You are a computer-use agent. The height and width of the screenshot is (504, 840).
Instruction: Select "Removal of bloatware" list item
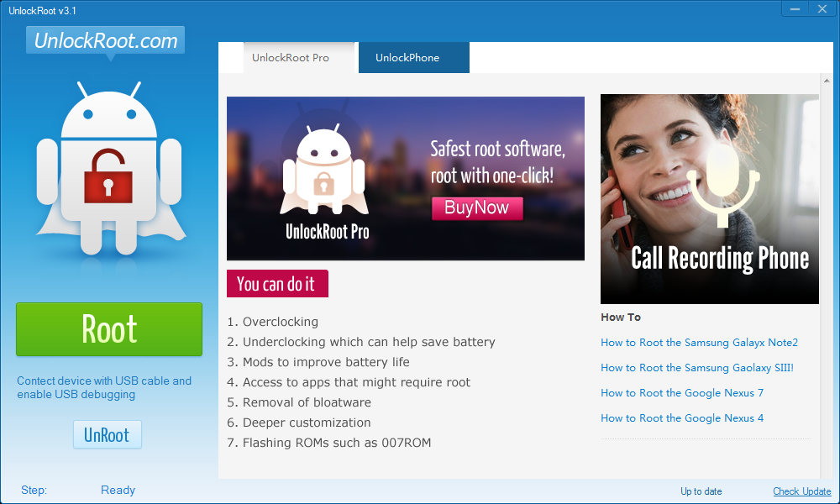point(299,402)
